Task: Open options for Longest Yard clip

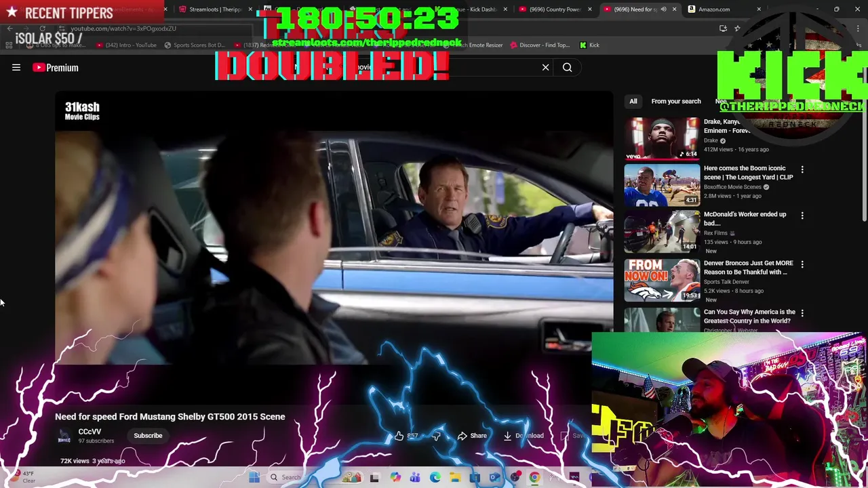Action: (x=802, y=169)
